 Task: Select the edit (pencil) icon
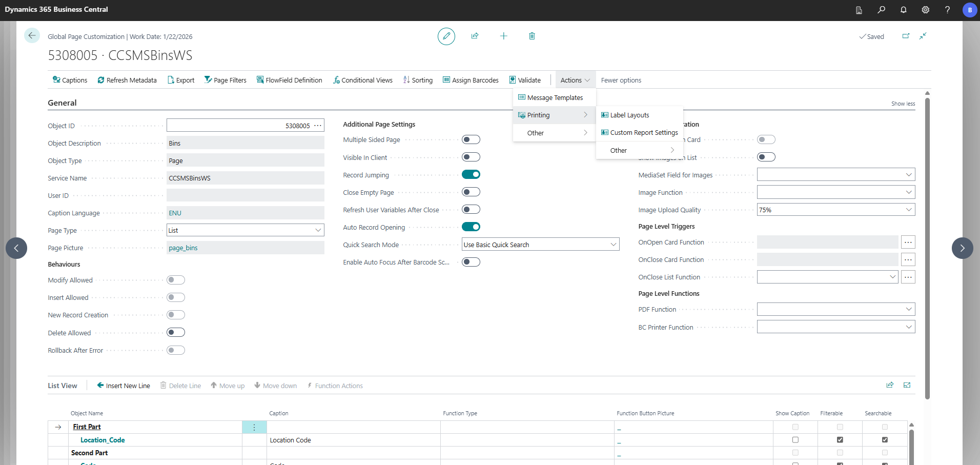tap(446, 36)
